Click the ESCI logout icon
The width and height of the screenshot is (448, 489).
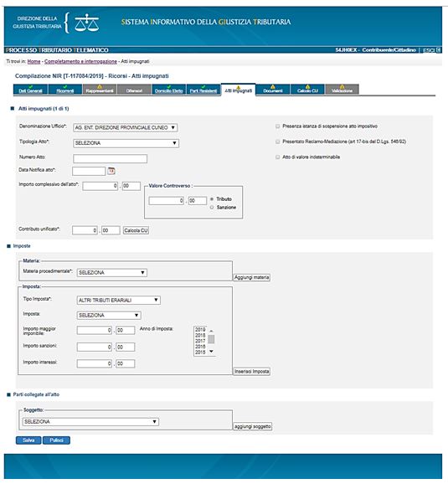click(x=439, y=50)
